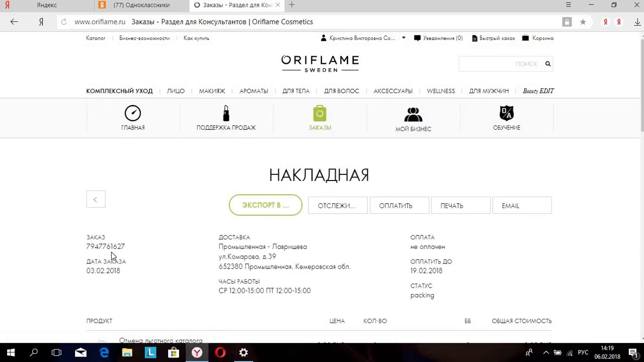Open Бизнес-возможности link
The image size is (644, 362).
tap(144, 38)
